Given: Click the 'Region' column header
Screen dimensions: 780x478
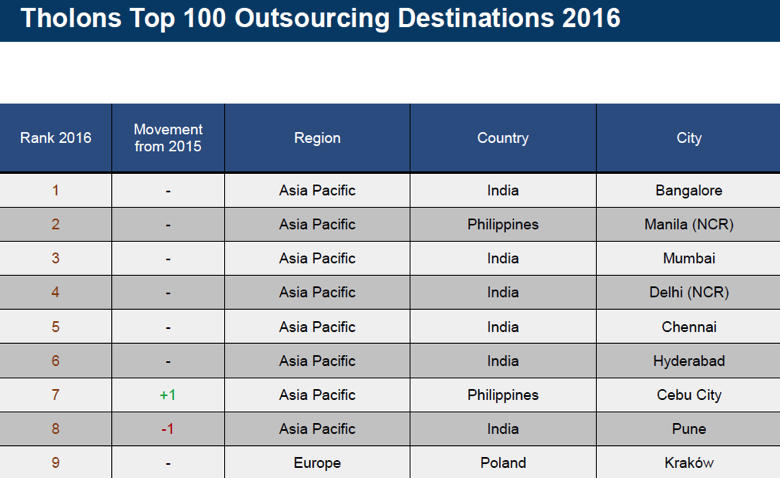Looking at the screenshot, I should point(317,138).
